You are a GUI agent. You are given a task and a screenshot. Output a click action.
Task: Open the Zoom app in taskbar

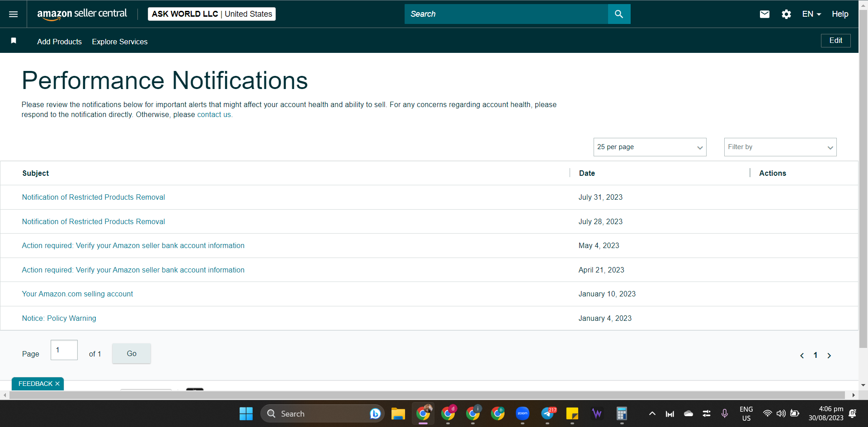(x=522, y=413)
